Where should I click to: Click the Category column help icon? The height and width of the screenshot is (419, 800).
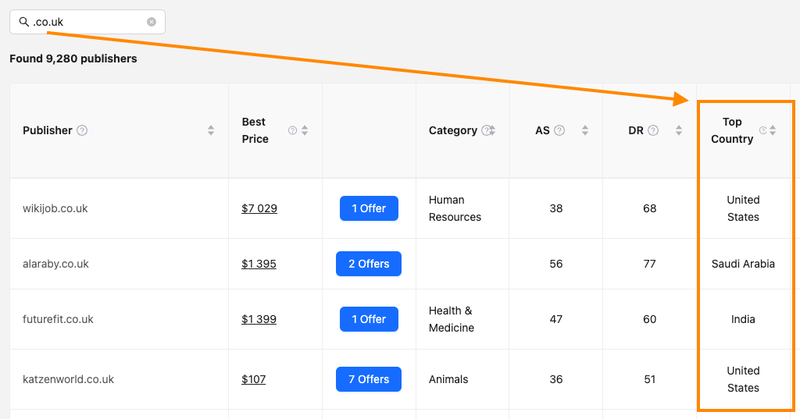pyautogui.click(x=486, y=131)
